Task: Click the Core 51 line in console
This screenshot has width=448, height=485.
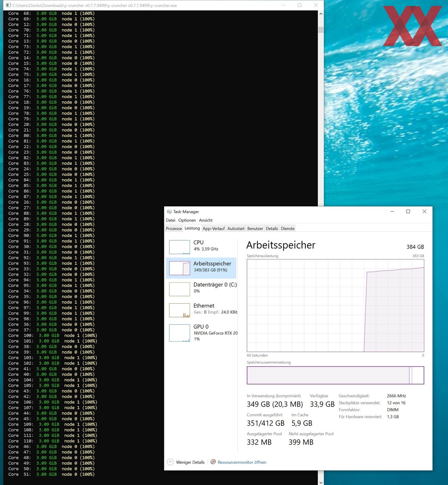Action: pyautogui.click(x=51, y=474)
